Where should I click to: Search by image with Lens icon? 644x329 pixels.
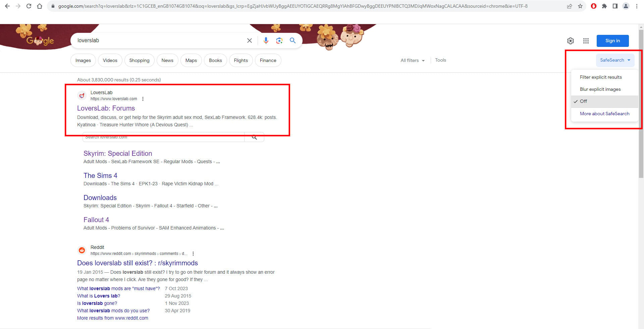[x=279, y=41]
